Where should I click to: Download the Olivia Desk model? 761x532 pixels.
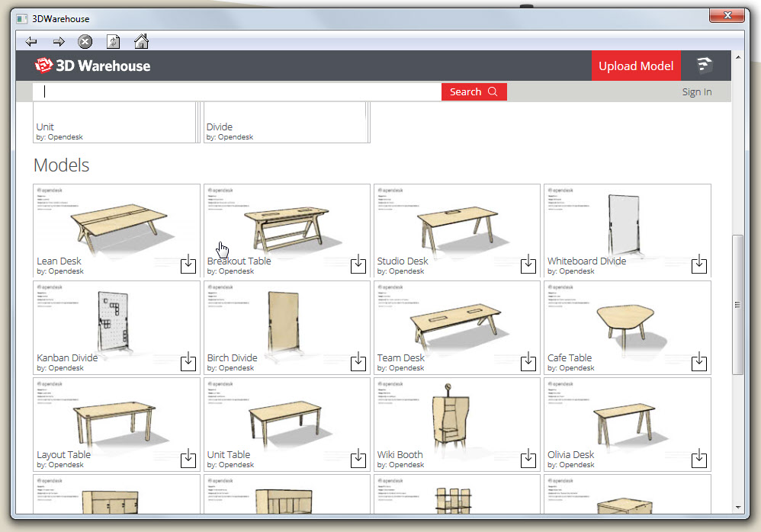coord(699,458)
